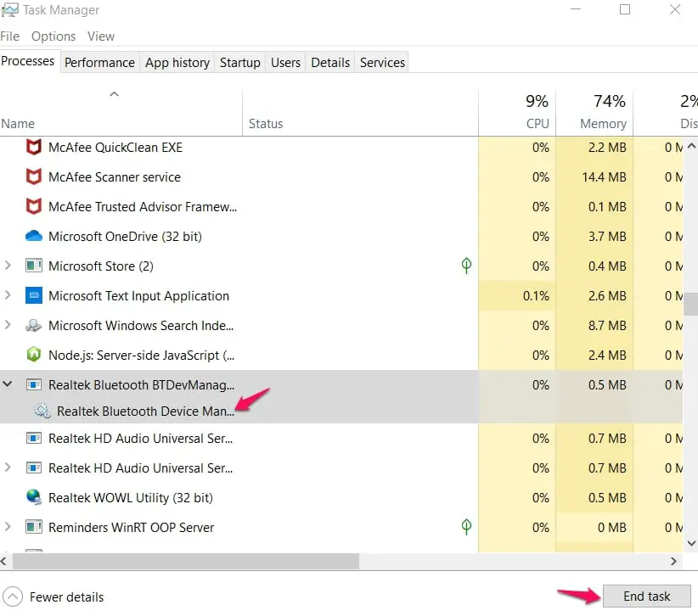Maximize the Task Manager window

pyautogui.click(x=625, y=9)
